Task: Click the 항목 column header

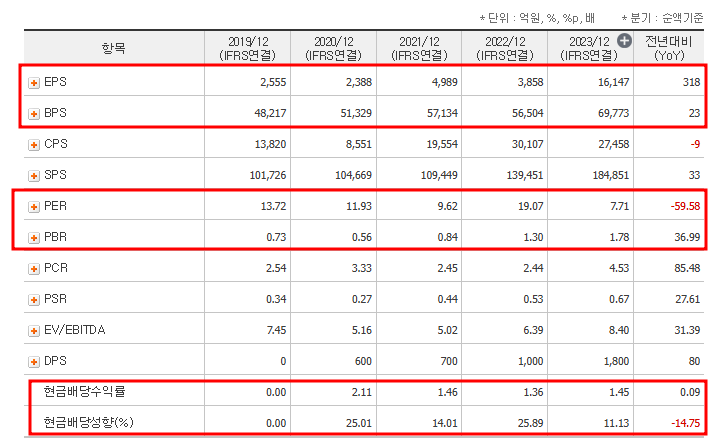Action: tap(113, 48)
